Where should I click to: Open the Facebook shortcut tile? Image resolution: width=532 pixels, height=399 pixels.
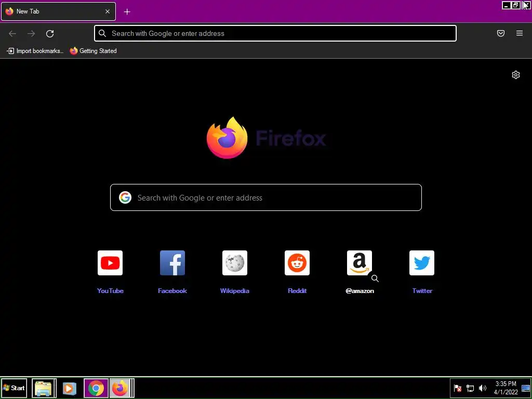tap(172, 263)
